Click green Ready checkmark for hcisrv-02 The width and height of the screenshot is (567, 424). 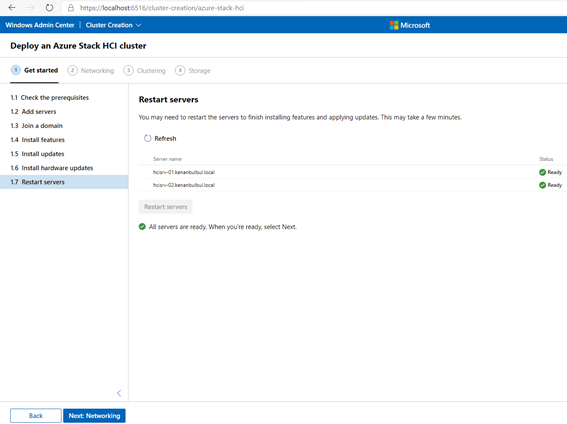[542, 185]
